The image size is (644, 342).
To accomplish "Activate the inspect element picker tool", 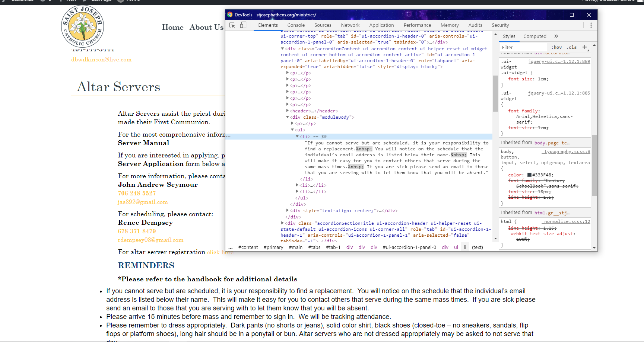I will (232, 25).
